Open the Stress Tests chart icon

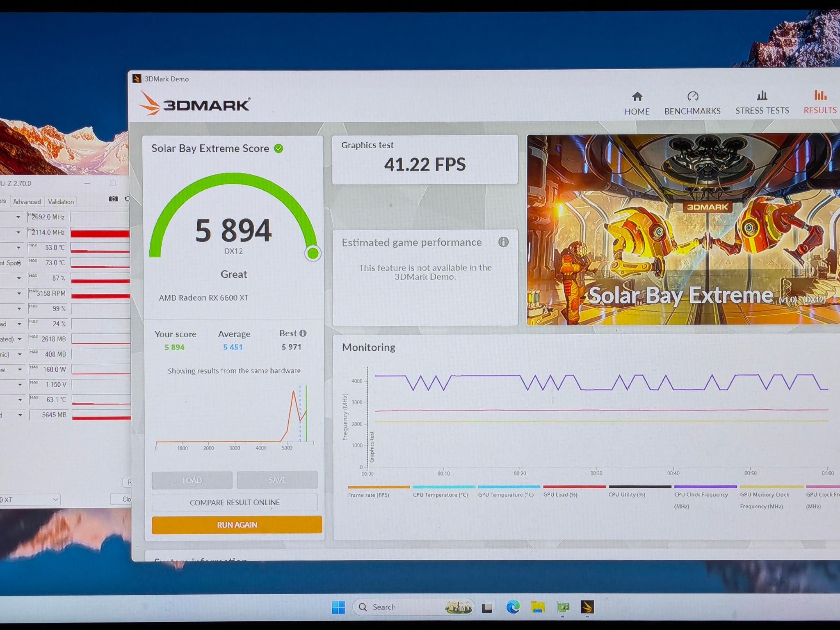[x=762, y=96]
